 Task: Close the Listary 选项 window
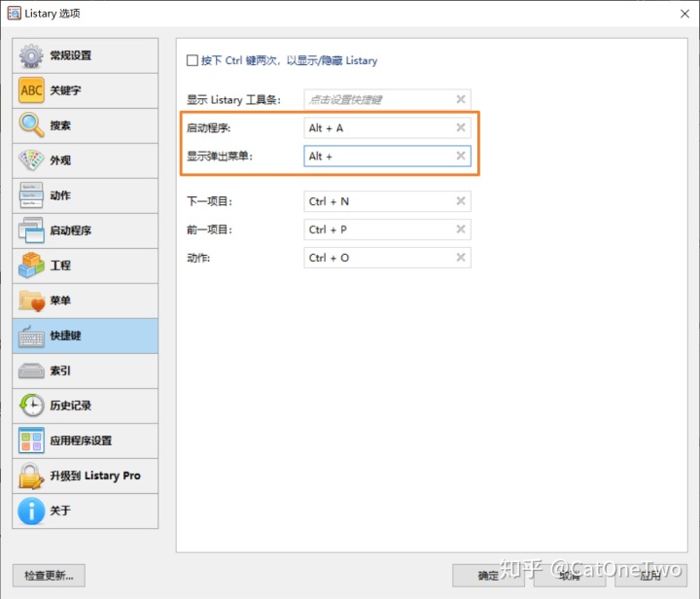[684, 14]
